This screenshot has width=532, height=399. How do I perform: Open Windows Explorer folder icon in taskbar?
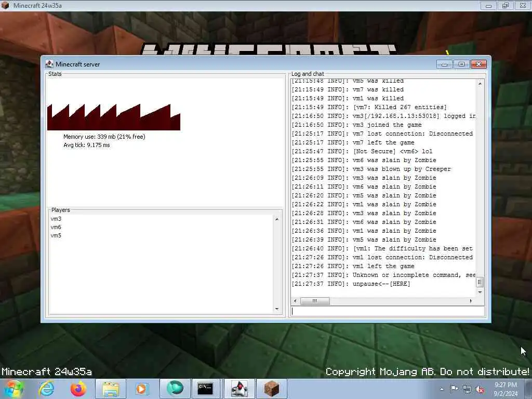point(111,389)
